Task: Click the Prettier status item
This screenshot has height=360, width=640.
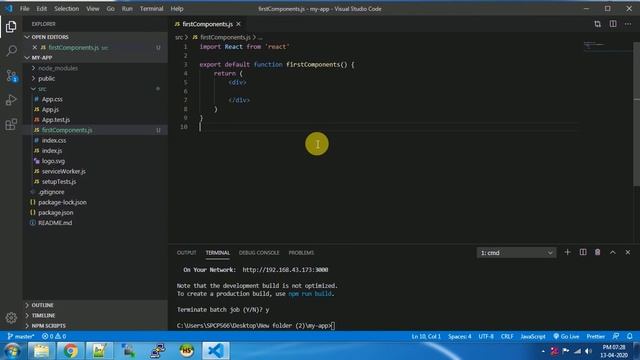Action: [596, 336]
